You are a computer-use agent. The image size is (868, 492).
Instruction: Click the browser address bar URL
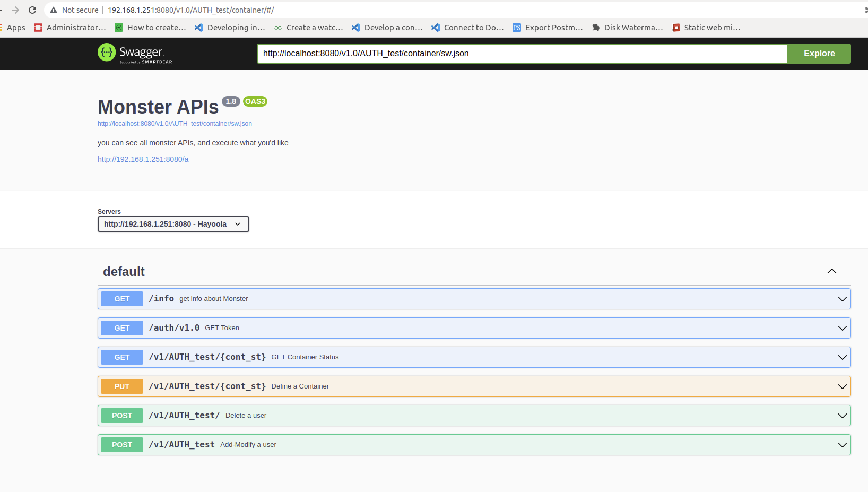(191, 10)
